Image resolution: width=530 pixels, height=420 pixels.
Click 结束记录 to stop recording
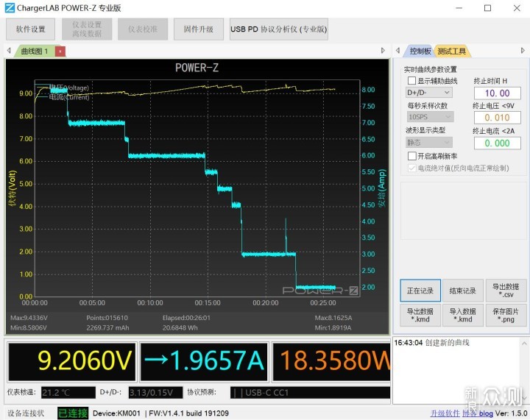462,291
